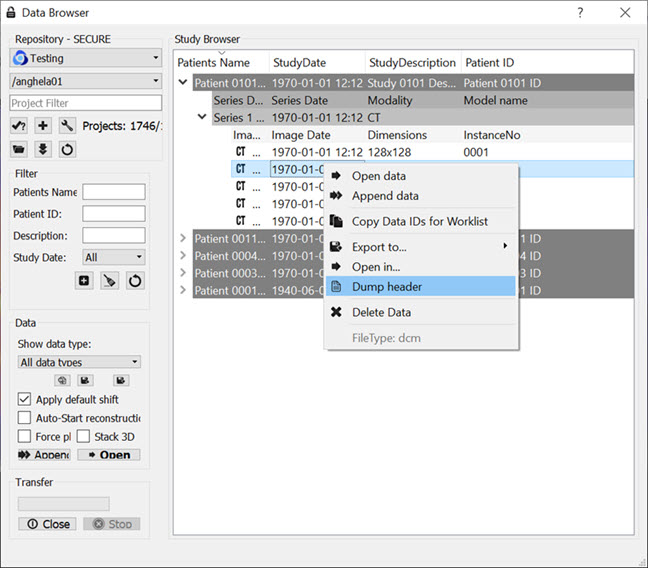Click the plus icon next to the wrench
Screen dimensions: 648x568
(43, 126)
